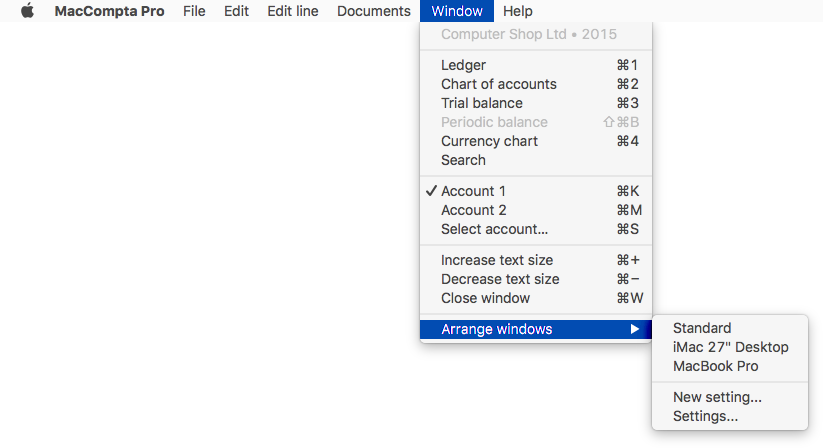Choose Select account... menu item
Screen dimensions: 823x448
point(536,229)
